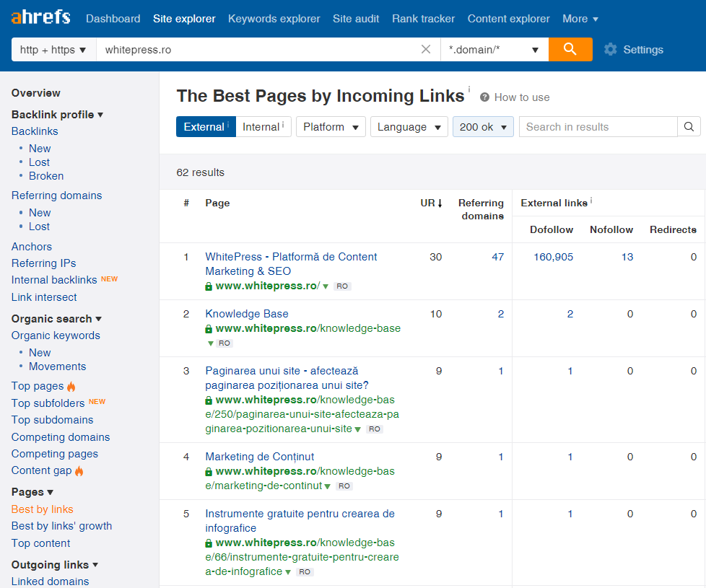Go to Site audit
This screenshot has width=706, height=588.
coord(356,19)
